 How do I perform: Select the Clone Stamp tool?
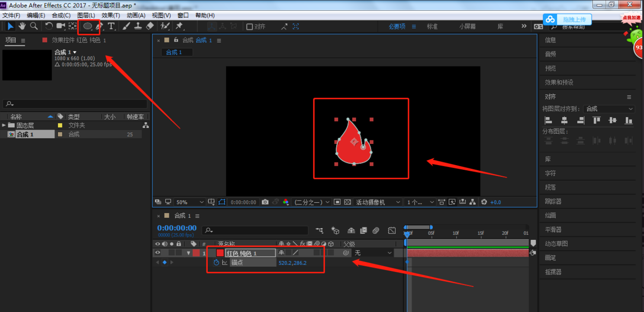[x=138, y=26]
